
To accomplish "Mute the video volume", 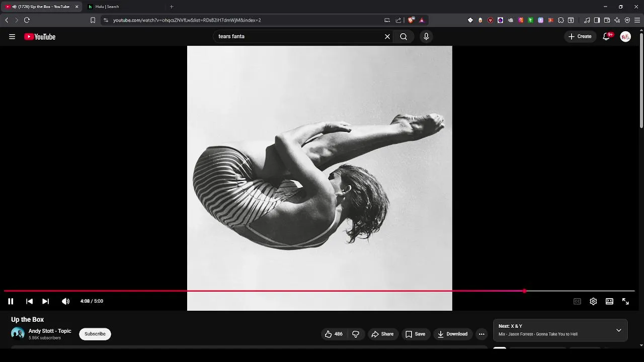I will pyautogui.click(x=65, y=301).
